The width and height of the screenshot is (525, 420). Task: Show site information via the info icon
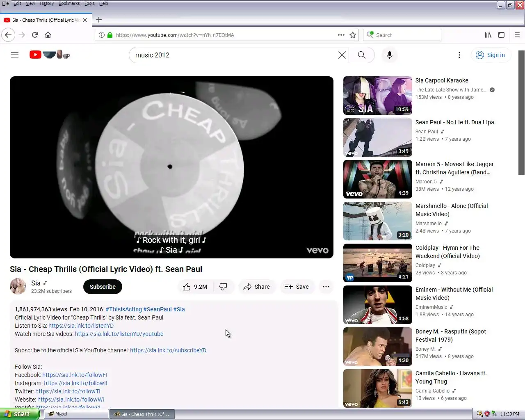tap(101, 35)
